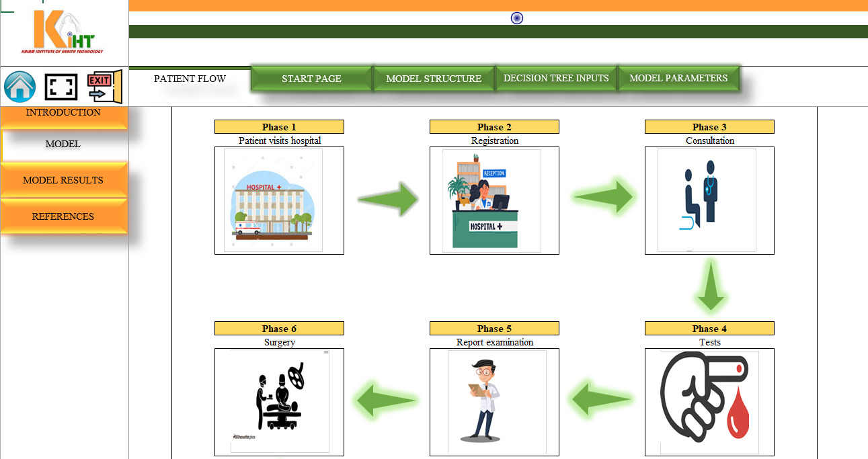Toggle the full screen icon

(61, 87)
